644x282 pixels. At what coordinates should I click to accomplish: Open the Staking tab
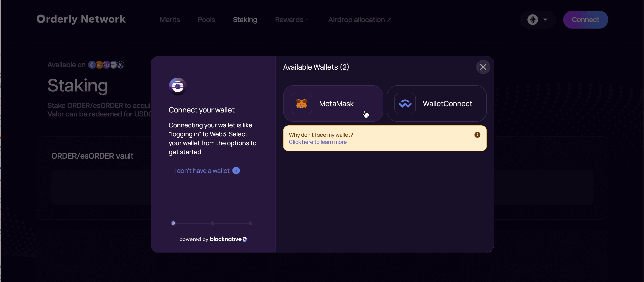point(245,20)
